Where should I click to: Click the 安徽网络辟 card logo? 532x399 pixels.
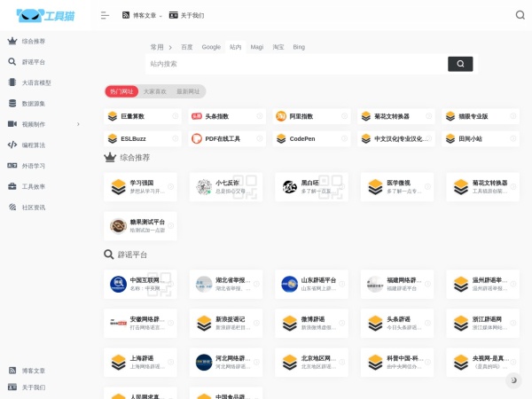click(119, 324)
